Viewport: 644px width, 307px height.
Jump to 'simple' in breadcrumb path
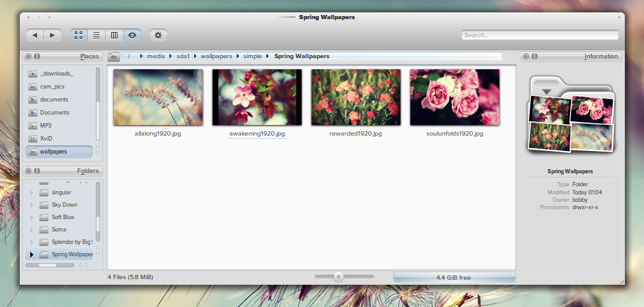(253, 56)
